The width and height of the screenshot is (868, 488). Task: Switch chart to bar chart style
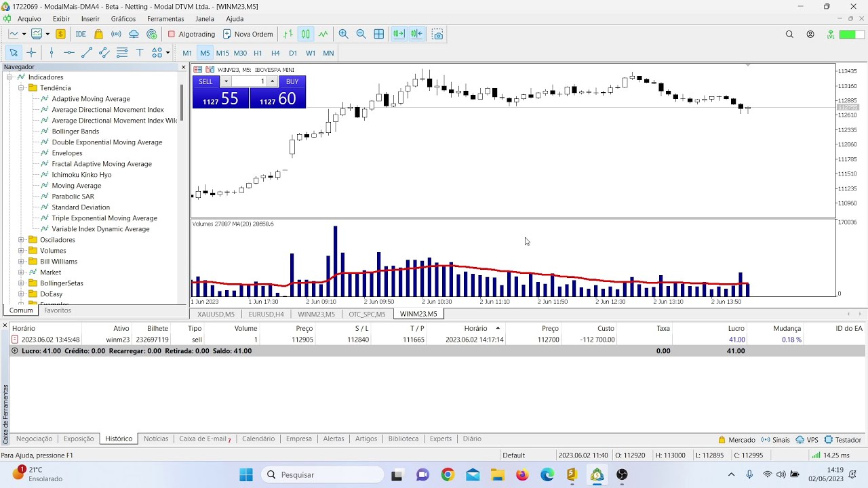tap(288, 34)
